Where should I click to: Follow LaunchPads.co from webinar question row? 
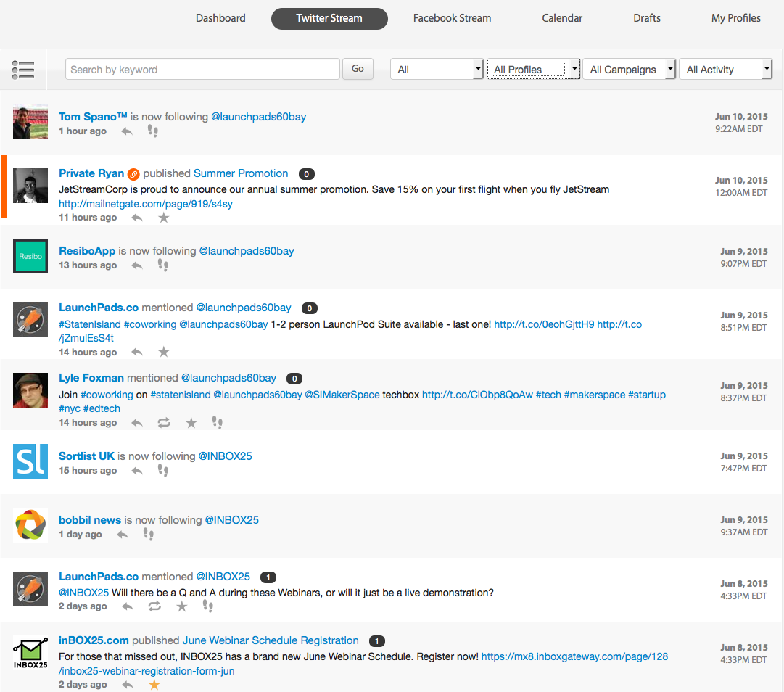pyautogui.click(x=208, y=606)
